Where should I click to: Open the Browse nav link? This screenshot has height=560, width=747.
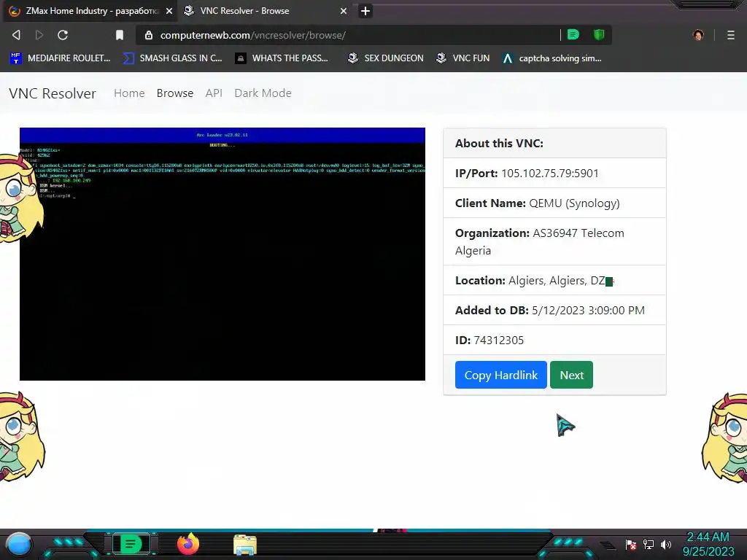(175, 93)
